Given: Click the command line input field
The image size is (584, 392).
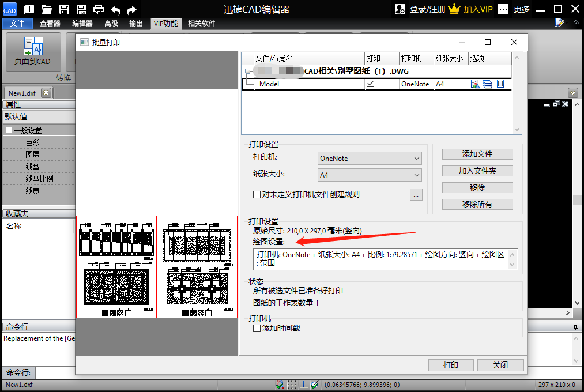Looking at the screenshot, I should (x=55, y=372).
